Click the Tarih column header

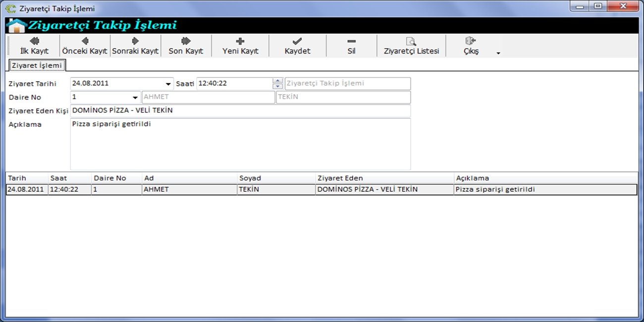[27, 178]
